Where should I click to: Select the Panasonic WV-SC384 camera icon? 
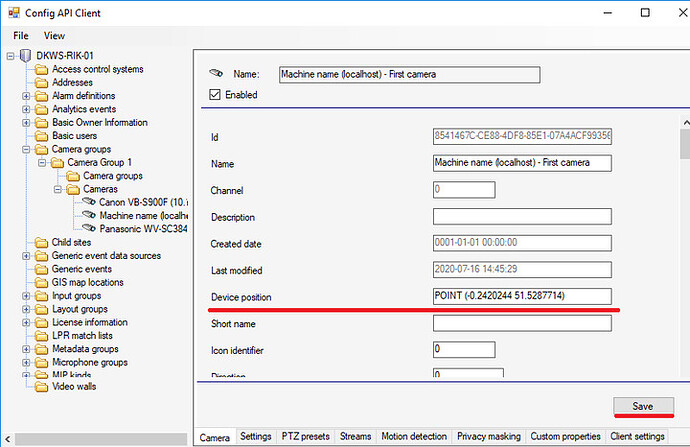click(x=88, y=228)
